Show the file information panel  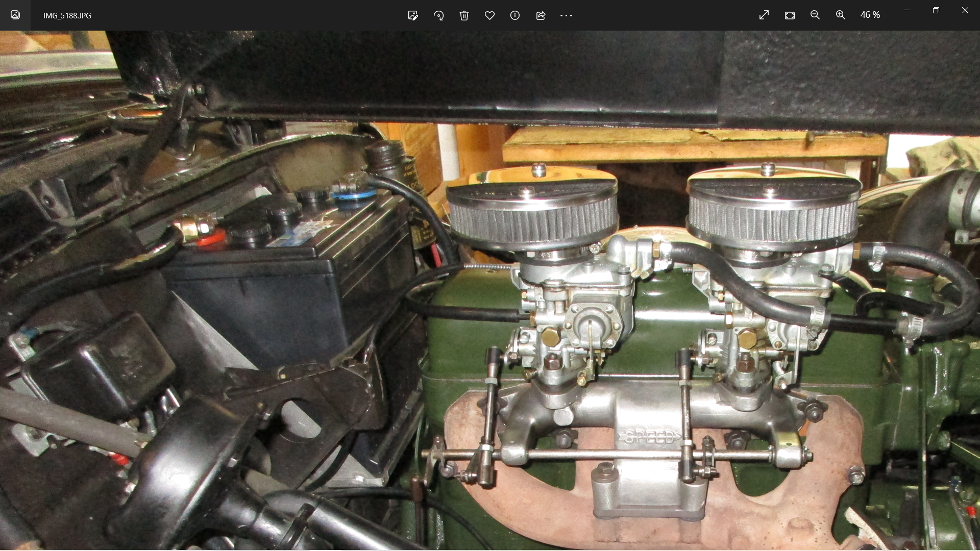[515, 15]
